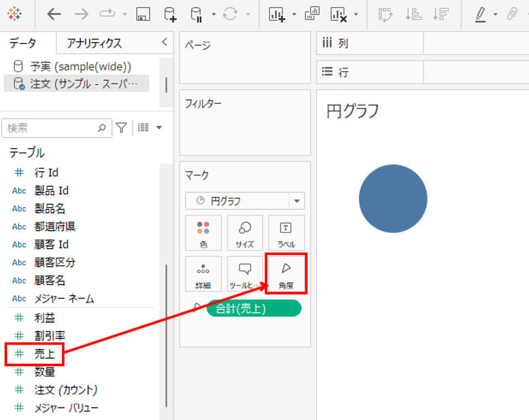The height and width of the screenshot is (420, 529).
Task: Click the 列 columns shelf
Action: pyautogui.click(x=423, y=43)
